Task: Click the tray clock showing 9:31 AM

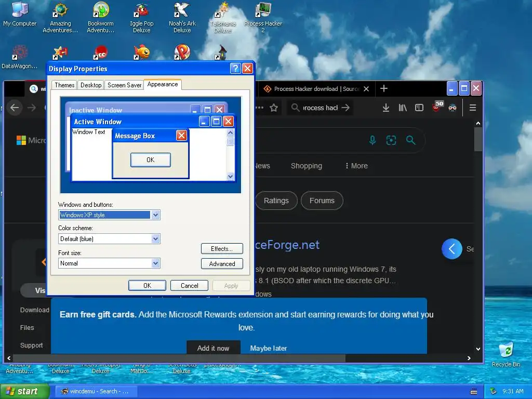Action: pos(513,392)
